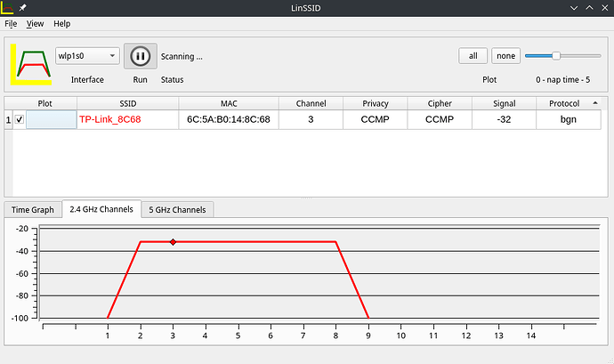The height and width of the screenshot is (364, 614).
Task: Select the signal cell showing -32
Action: pos(504,119)
